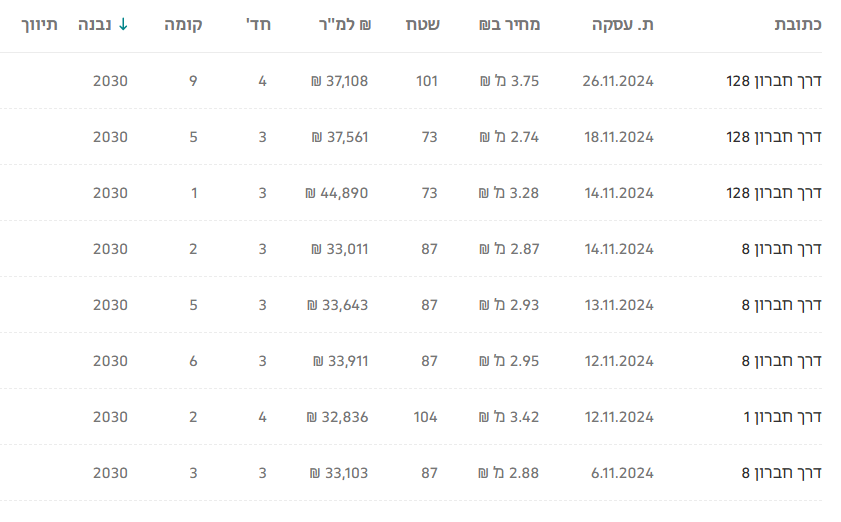The image size is (841, 522).
Task: Click the מחיר ב₪ column header
Action: tap(510, 24)
